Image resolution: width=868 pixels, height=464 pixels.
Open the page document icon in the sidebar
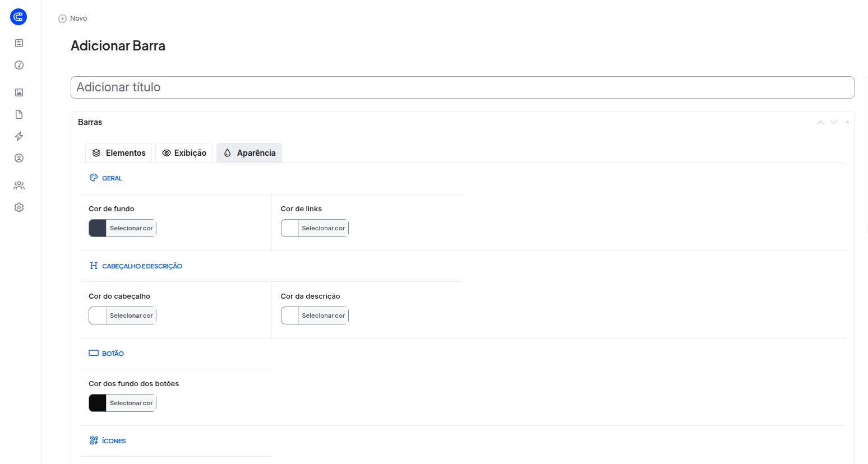point(19,114)
